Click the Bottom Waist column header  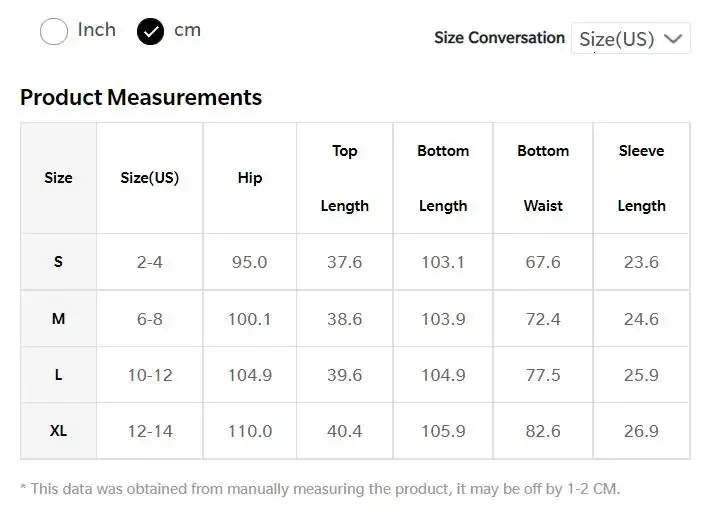543,178
